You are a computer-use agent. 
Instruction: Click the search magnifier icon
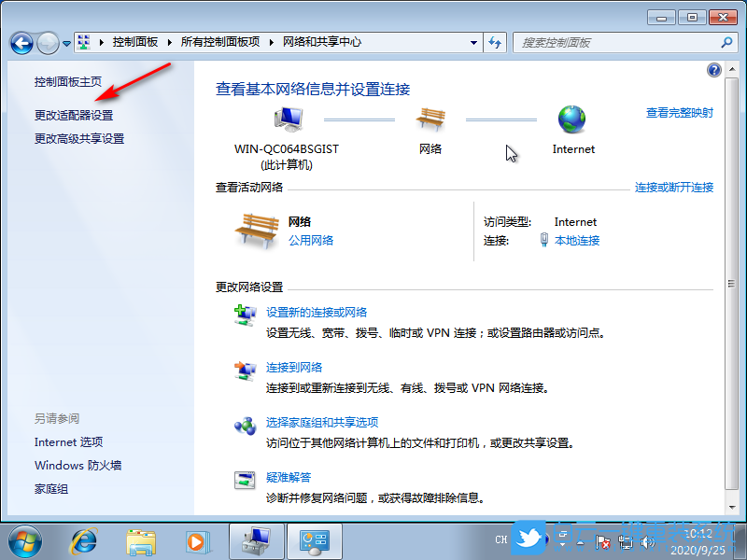coord(726,42)
